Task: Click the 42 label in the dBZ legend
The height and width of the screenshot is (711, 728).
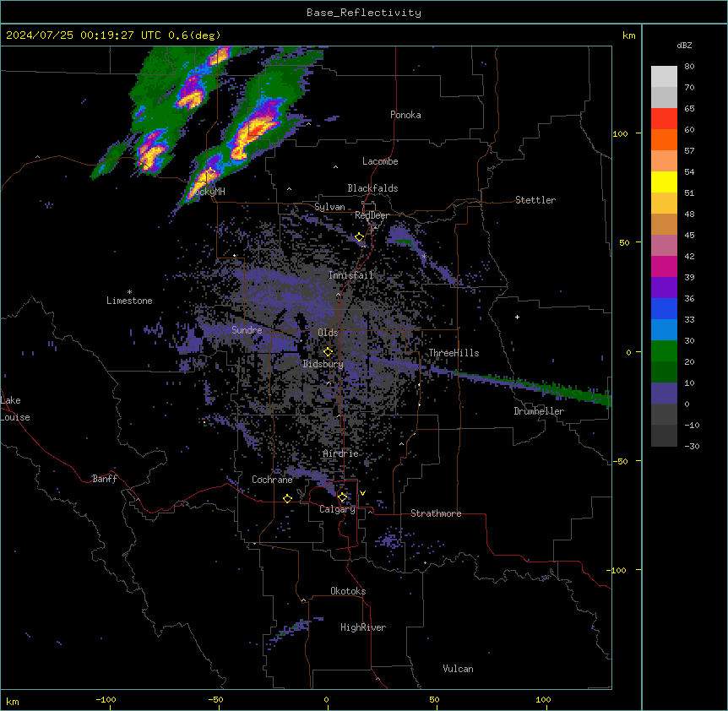Action: pos(689,256)
